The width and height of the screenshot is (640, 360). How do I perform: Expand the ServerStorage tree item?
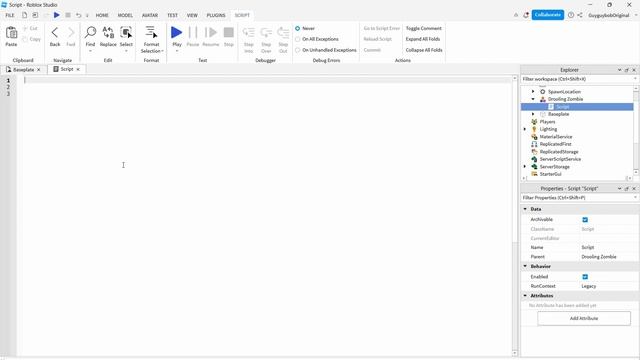pos(525,167)
